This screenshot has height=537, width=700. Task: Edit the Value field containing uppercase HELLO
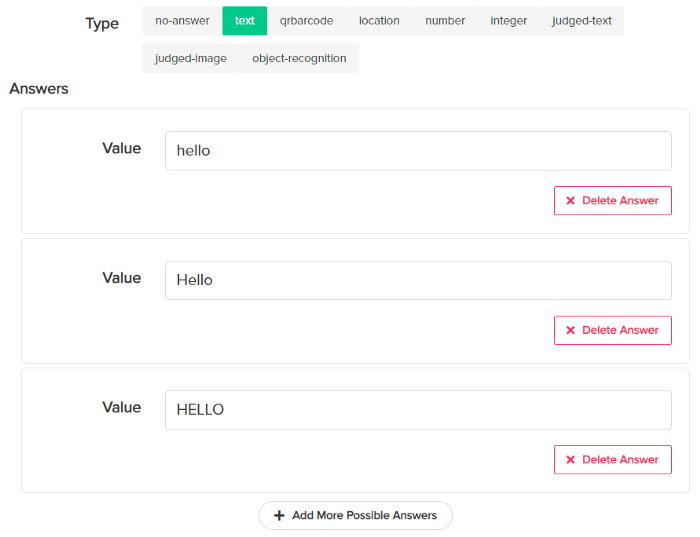[x=418, y=410]
